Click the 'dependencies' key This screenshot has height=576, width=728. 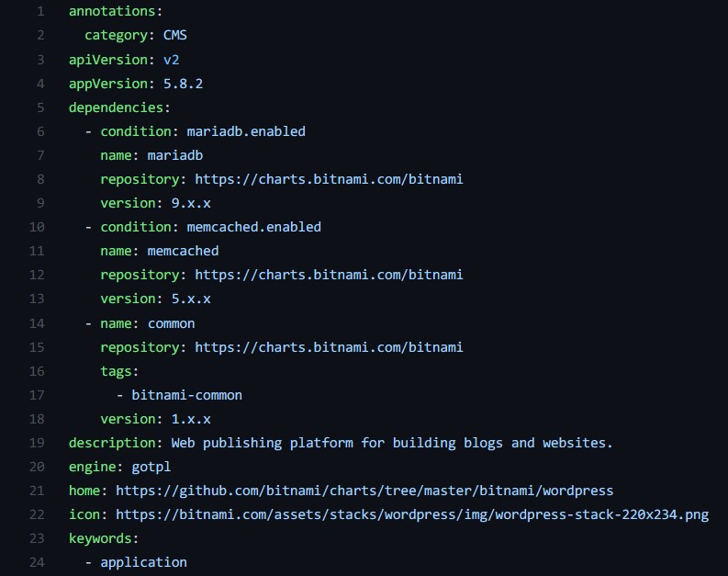(x=116, y=107)
